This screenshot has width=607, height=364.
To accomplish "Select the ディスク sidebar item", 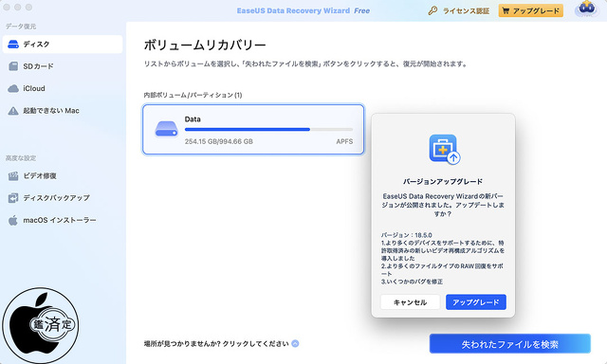I will [x=63, y=45].
